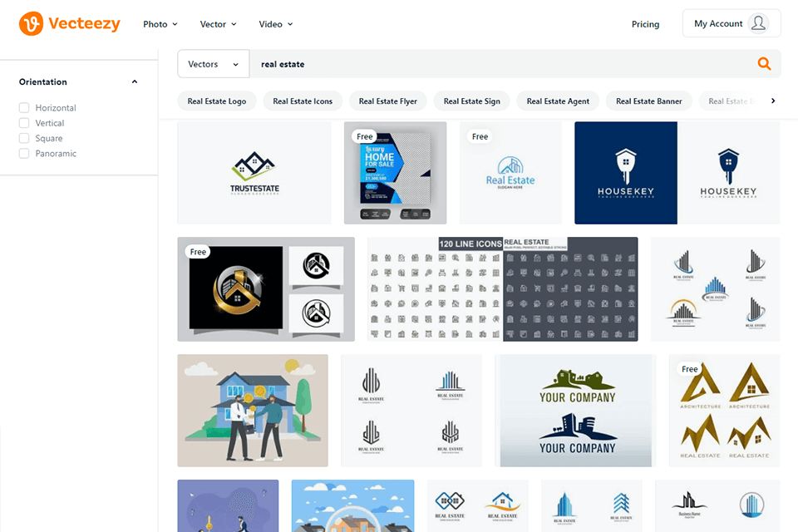Screen dimensions: 798x532
Task: Open the Photo menu dropdown
Action: (160, 24)
